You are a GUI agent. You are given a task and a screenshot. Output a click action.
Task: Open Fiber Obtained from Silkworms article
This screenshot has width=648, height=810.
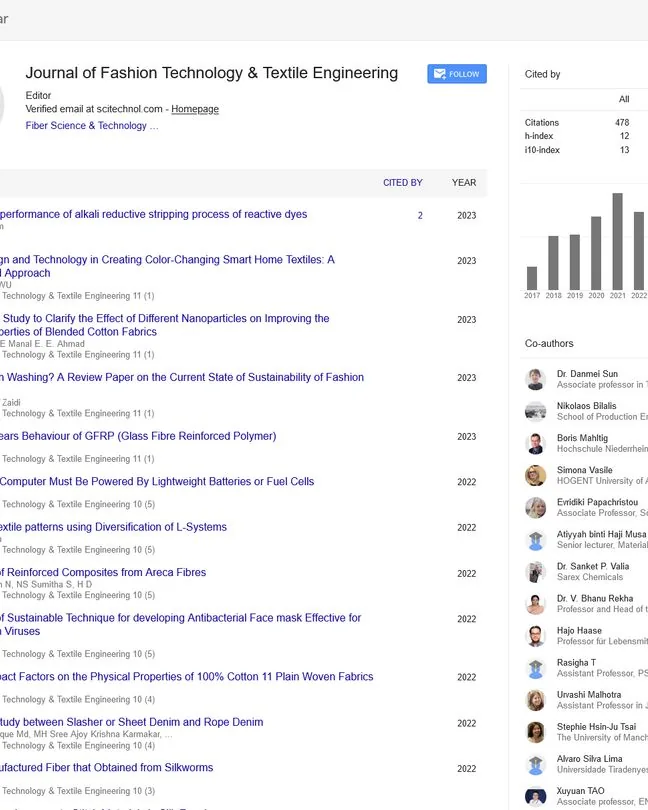coord(106,768)
